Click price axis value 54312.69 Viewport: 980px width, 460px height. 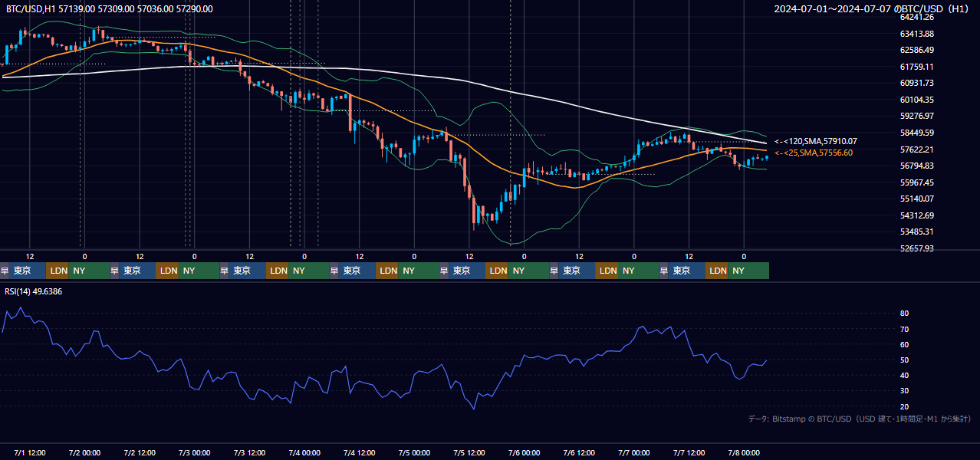coord(916,215)
